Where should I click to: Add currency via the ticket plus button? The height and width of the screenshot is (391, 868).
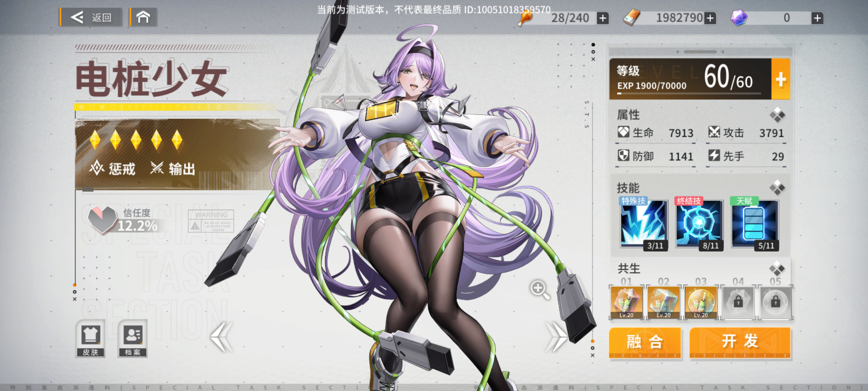710,18
